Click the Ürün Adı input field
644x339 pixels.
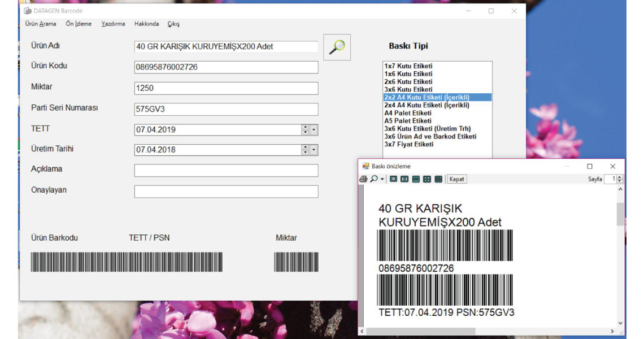click(226, 46)
